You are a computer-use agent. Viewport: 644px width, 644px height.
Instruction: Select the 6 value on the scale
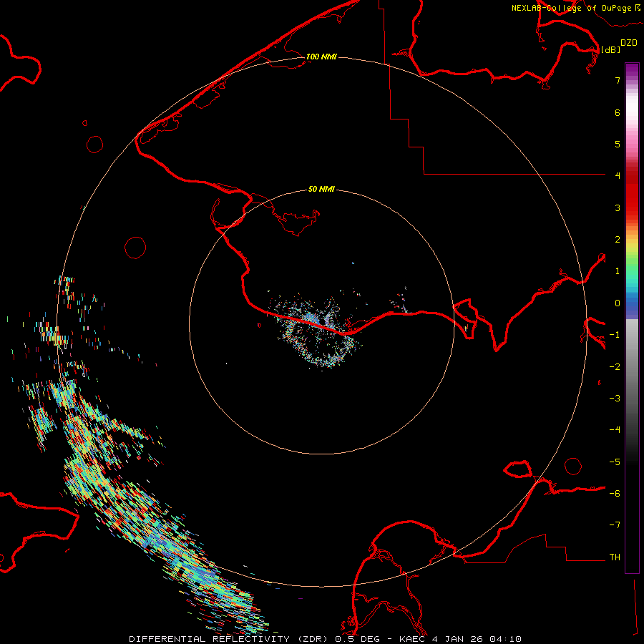[x=618, y=112]
